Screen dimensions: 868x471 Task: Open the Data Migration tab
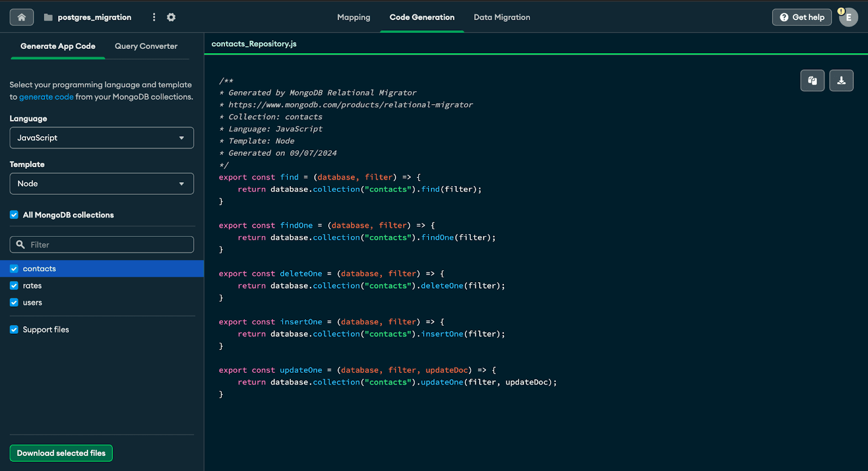click(502, 17)
